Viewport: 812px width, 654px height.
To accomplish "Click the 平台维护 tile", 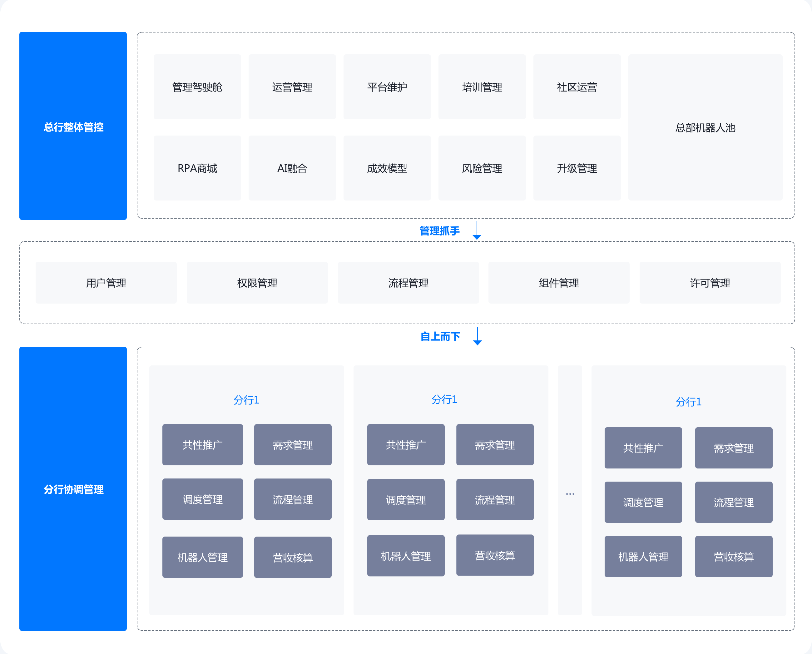I will 387,87.
